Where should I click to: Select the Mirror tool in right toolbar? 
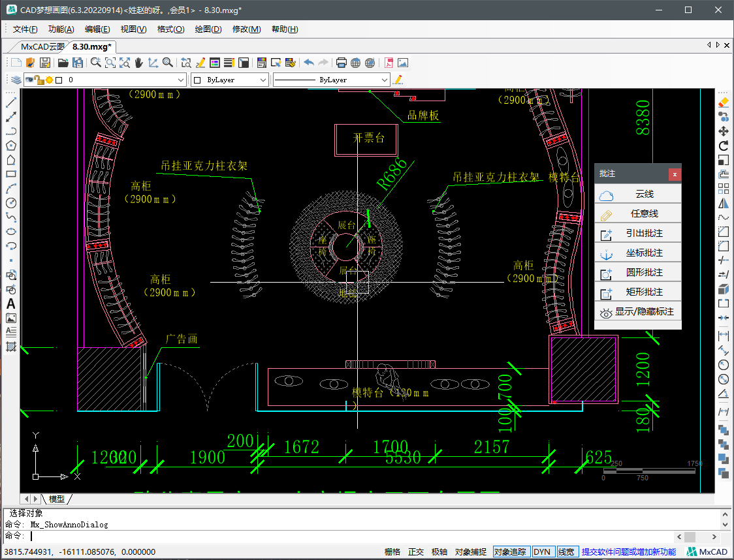click(724, 203)
